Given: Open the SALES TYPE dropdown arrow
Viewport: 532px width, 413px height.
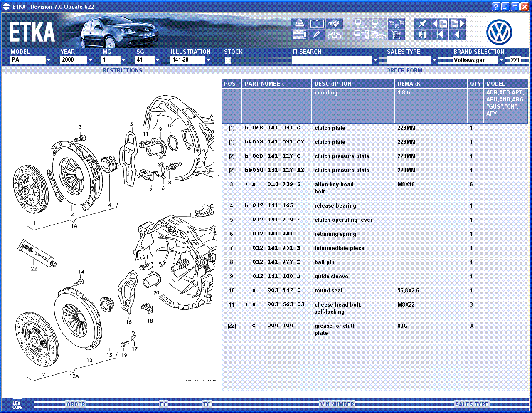Looking at the screenshot, I should [x=434, y=60].
